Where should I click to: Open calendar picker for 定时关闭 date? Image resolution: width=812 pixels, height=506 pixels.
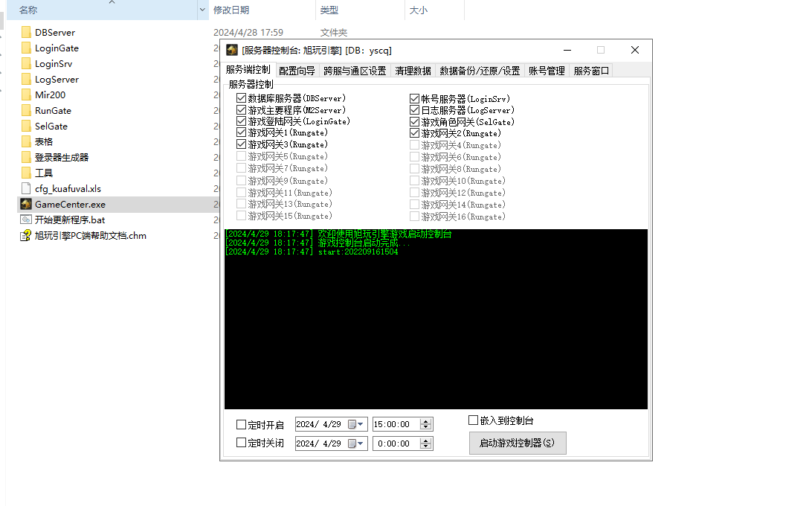[355, 443]
